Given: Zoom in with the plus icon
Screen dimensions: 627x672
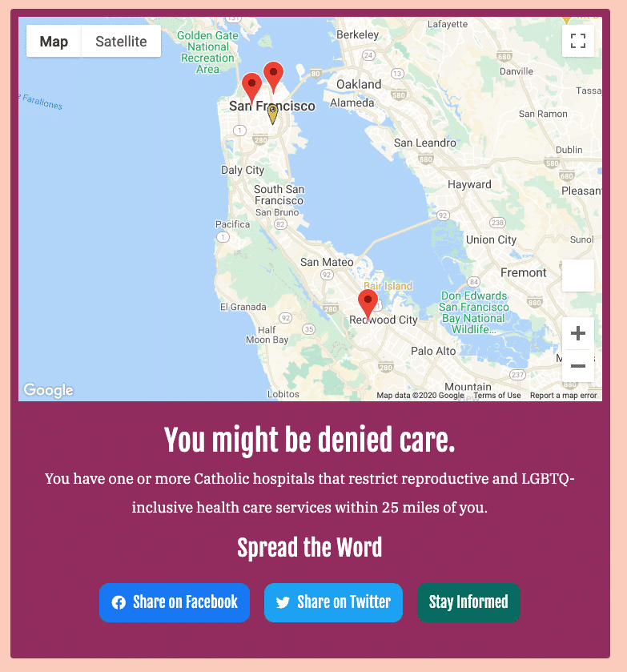Looking at the screenshot, I should tap(577, 333).
